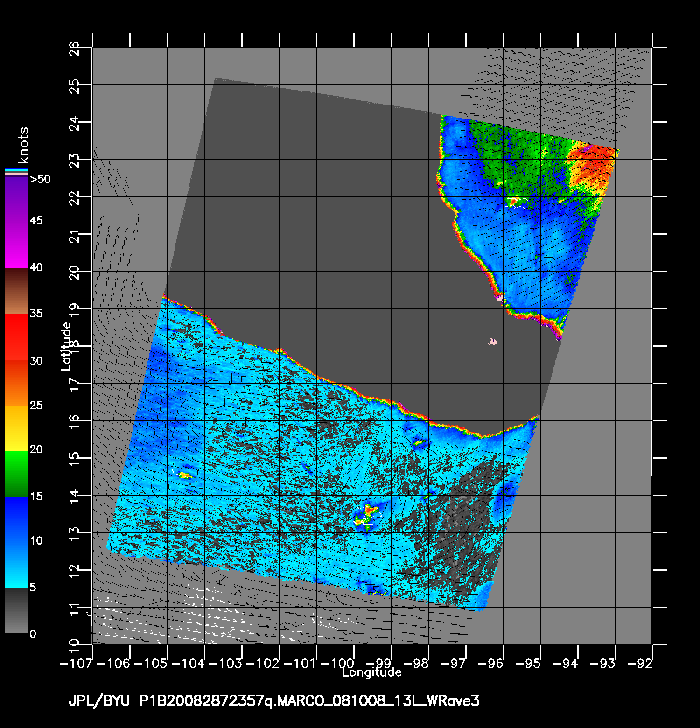Click the '-94' longitude tick label

click(565, 663)
